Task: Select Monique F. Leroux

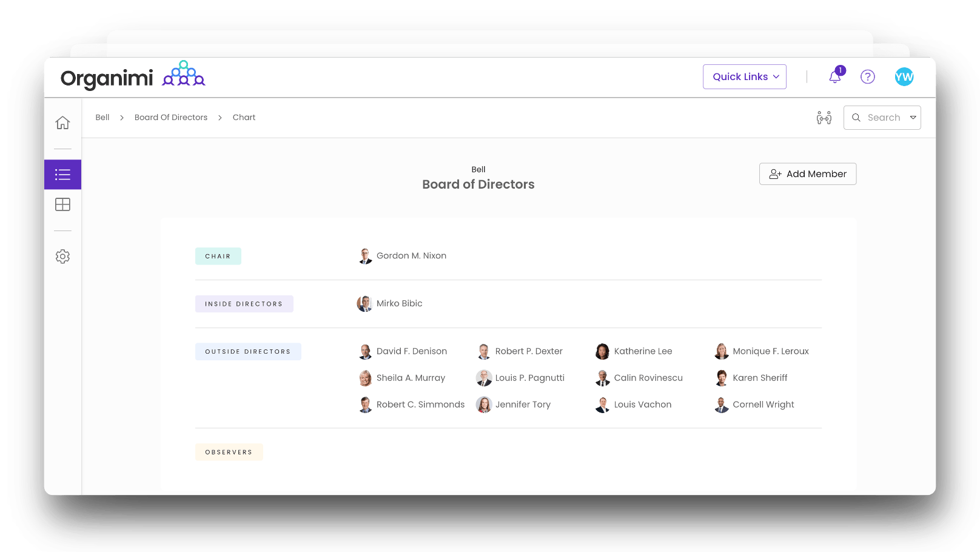Action: point(771,351)
